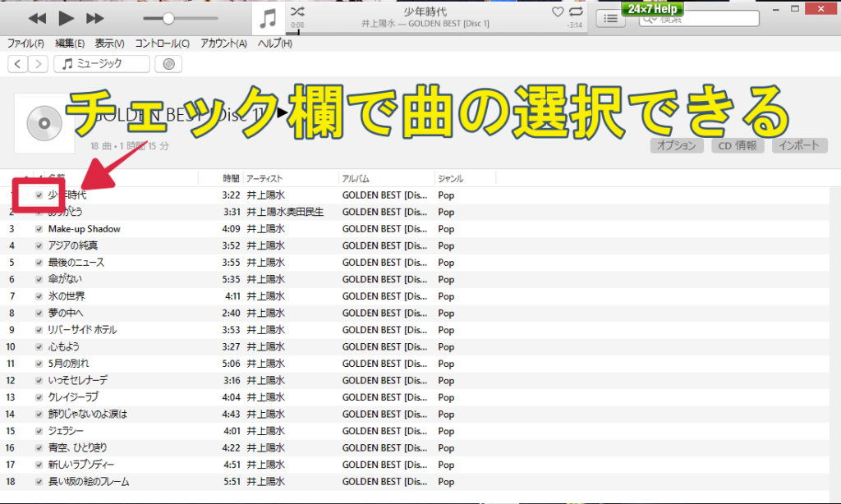
Task: Open the ミュージック media type dropdown
Action: [x=102, y=64]
